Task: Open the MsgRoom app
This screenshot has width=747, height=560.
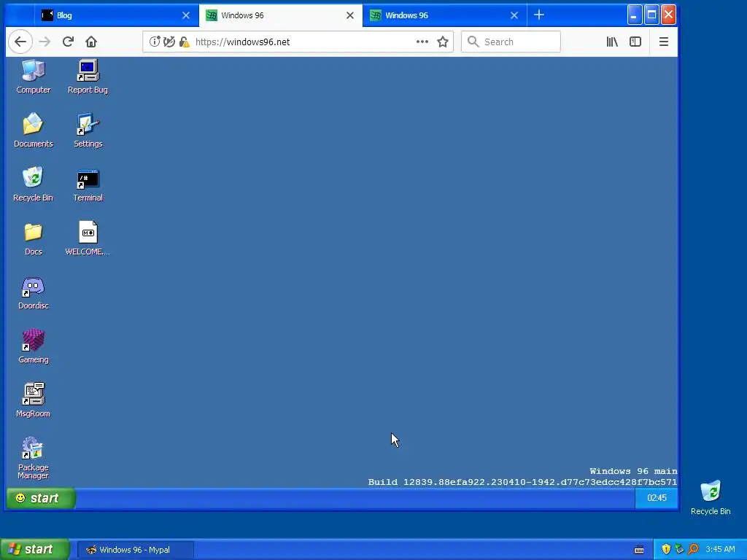Action: coord(33,400)
